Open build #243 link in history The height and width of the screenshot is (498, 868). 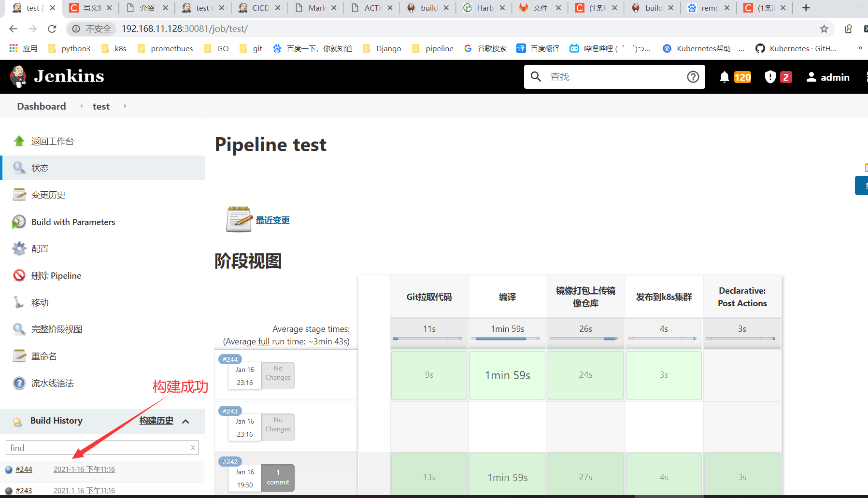pyautogui.click(x=24, y=491)
